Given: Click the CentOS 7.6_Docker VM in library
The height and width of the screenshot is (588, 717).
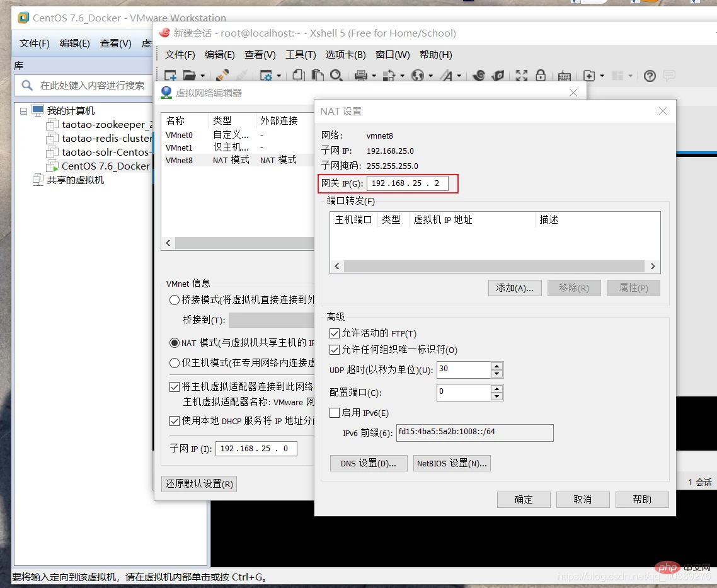Looking at the screenshot, I should tap(106, 166).
